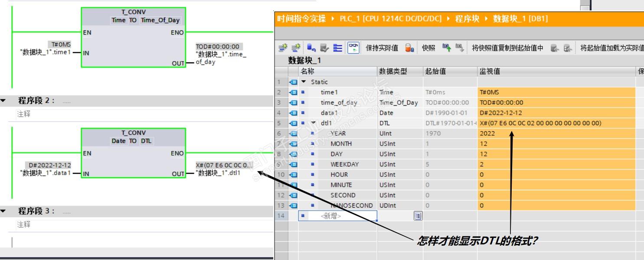
Task: Click the tag icon in the data1 row
Action: [293, 113]
